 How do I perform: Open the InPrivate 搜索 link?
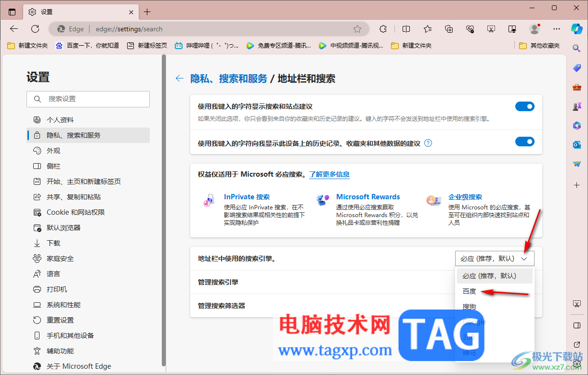(x=247, y=197)
